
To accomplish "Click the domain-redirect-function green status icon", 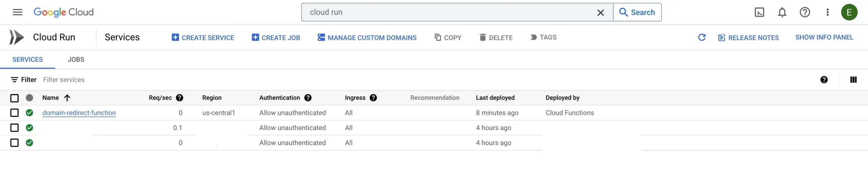I will 29,113.
